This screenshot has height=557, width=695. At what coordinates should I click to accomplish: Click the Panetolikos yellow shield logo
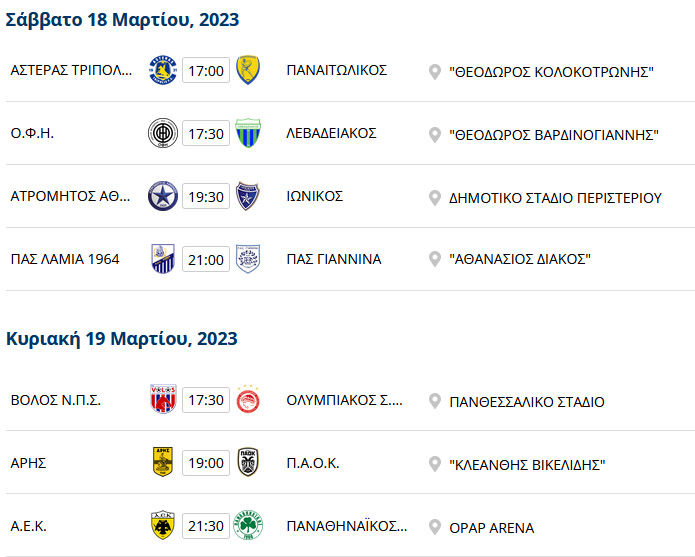pos(248,70)
